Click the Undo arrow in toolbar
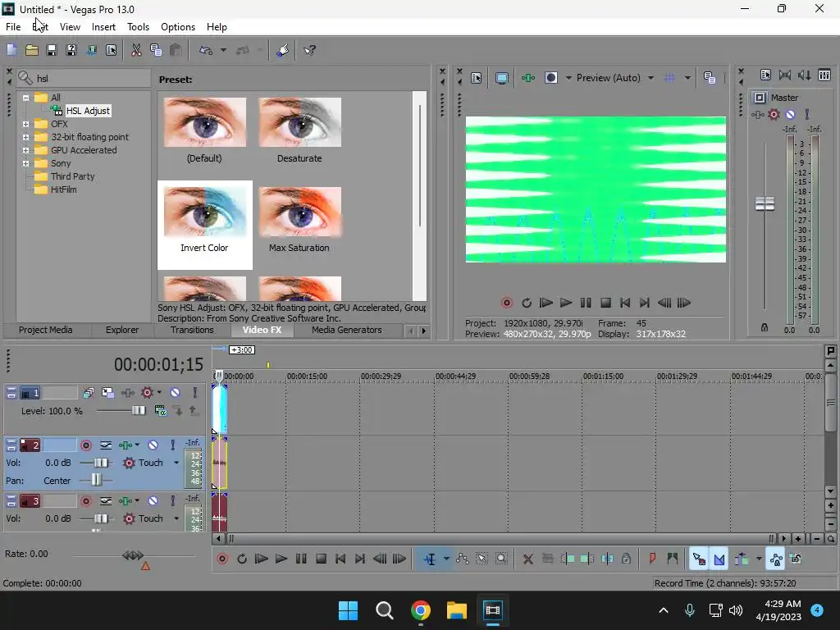The image size is (840, 630). tap(206, 50)
